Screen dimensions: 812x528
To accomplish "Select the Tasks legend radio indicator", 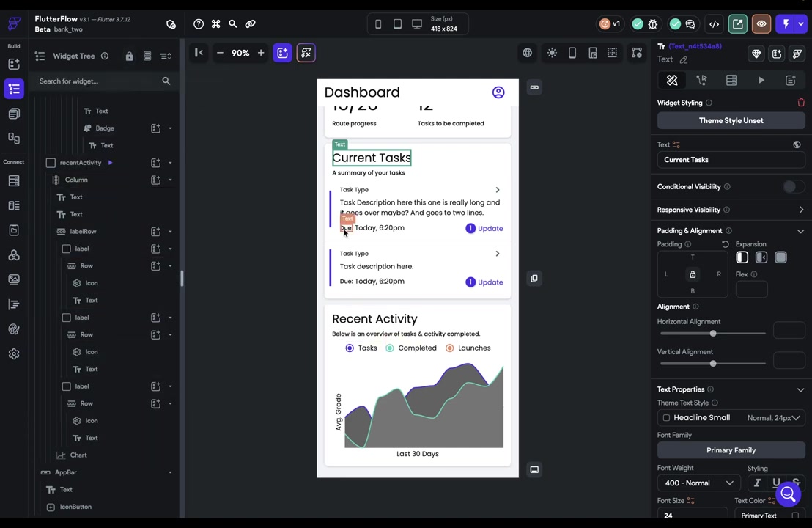I will tap(350, 348).
